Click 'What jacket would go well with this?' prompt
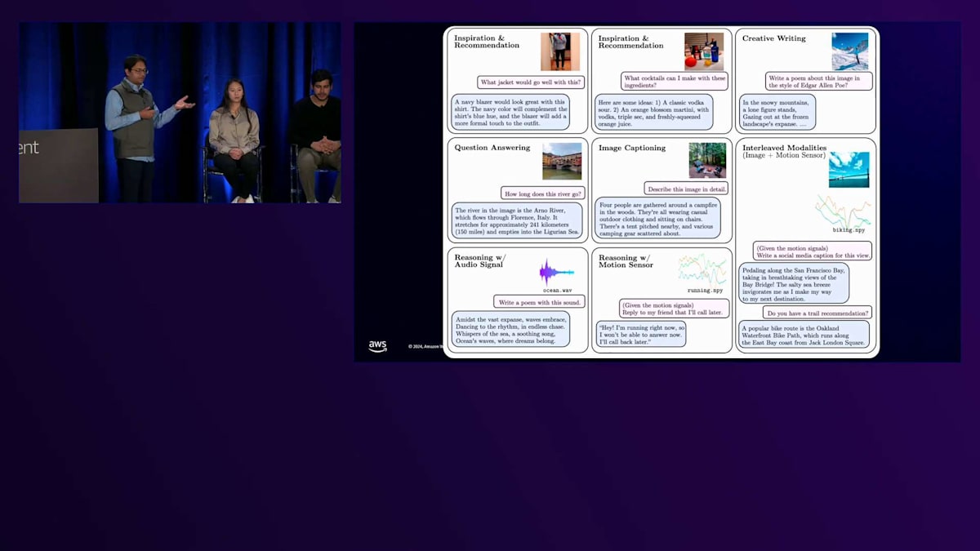Screen dimensions: 980x551 coord(531,82)
